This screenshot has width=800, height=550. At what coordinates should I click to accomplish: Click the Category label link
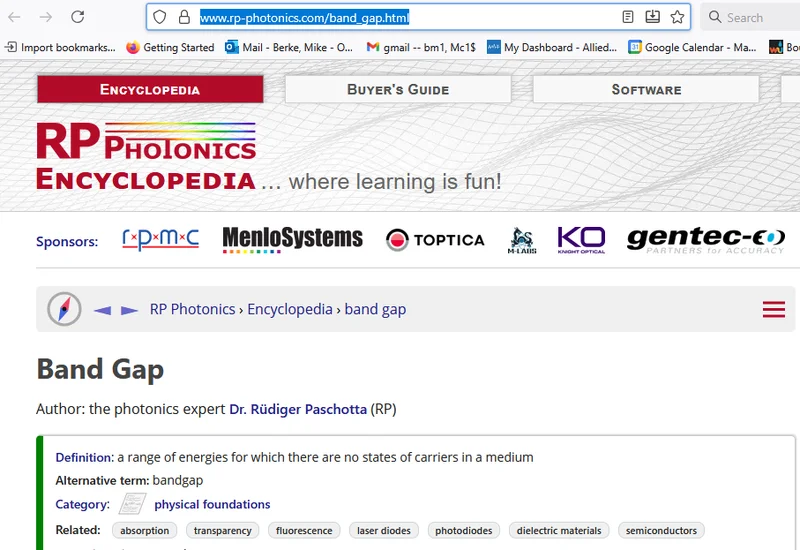click(83, 504)
